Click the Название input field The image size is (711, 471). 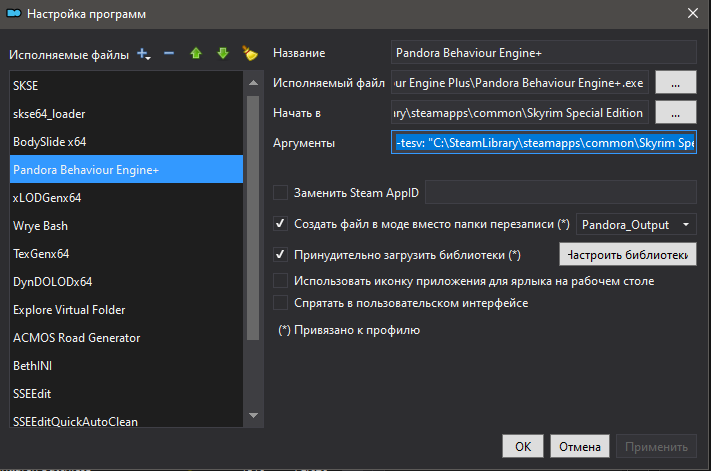tap(544, 53)
